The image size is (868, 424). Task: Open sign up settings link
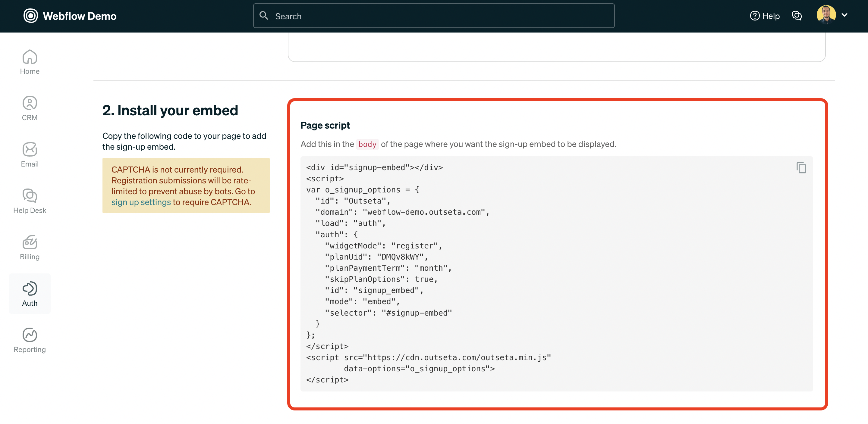pyautogui.click(x=141, y=202)
